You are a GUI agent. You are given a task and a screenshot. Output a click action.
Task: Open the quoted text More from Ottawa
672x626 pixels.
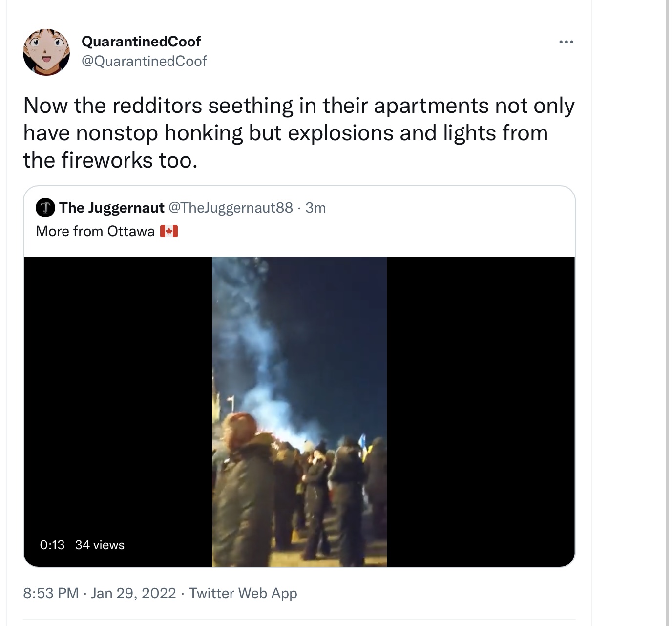tap(95, 231)
